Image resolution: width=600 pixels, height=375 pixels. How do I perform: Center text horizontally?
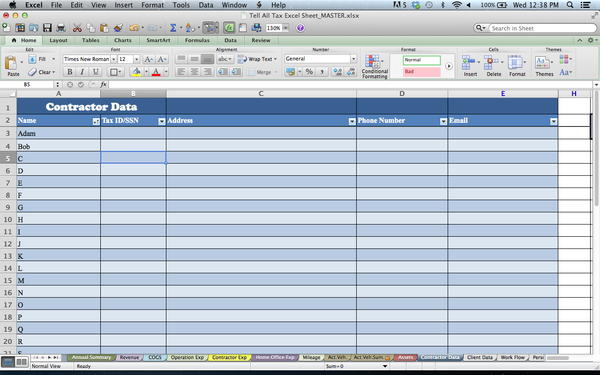(194, 72)
